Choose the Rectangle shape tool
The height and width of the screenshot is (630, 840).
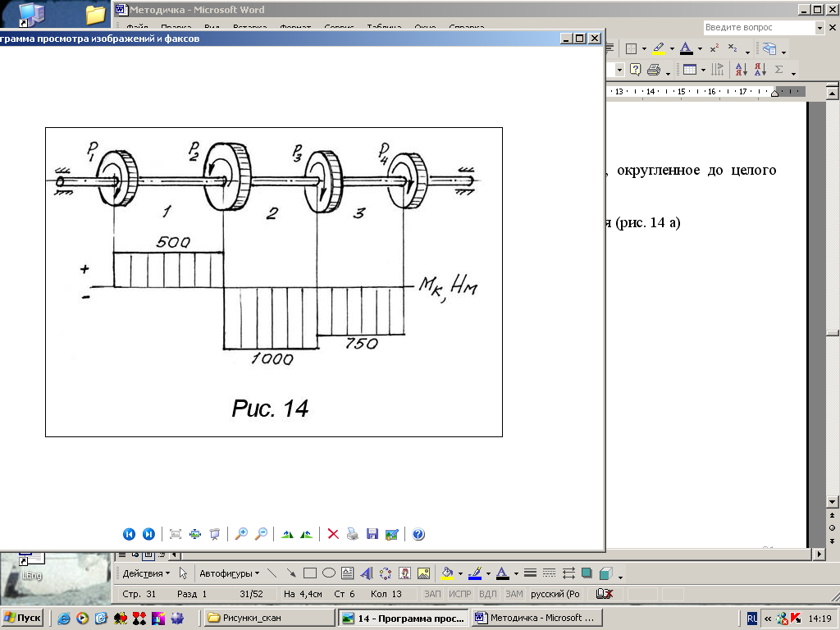(x=309, y=573)
